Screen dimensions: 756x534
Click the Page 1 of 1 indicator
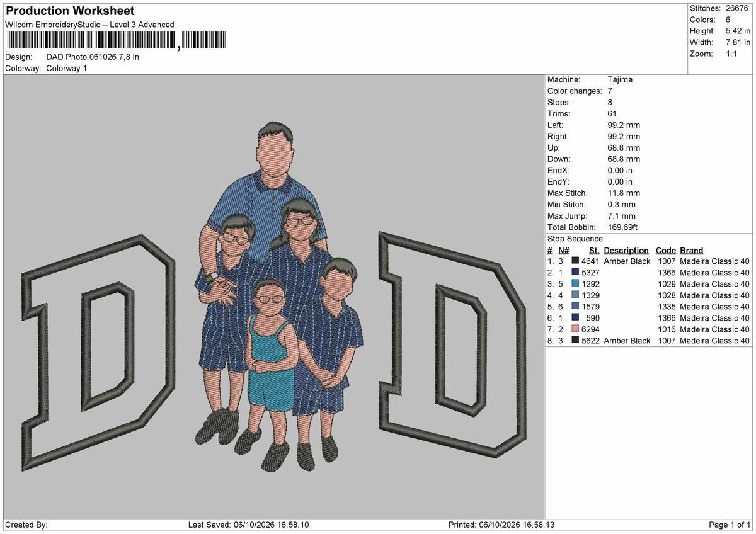coord(730,525)
